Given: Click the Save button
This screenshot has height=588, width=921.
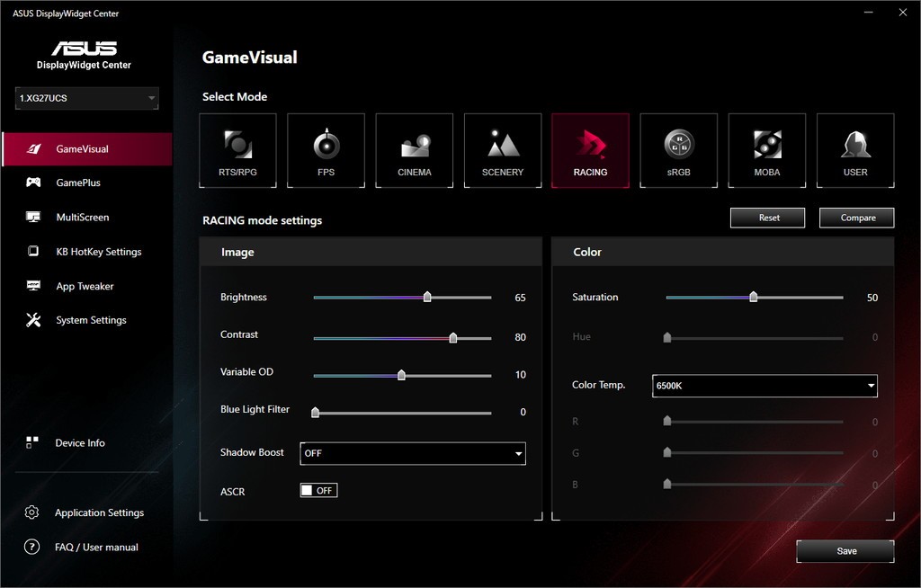Looking at the screenshot, I should 845,551.
